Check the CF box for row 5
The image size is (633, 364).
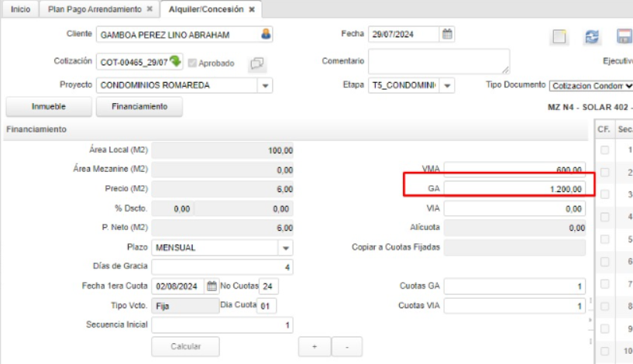604,239
